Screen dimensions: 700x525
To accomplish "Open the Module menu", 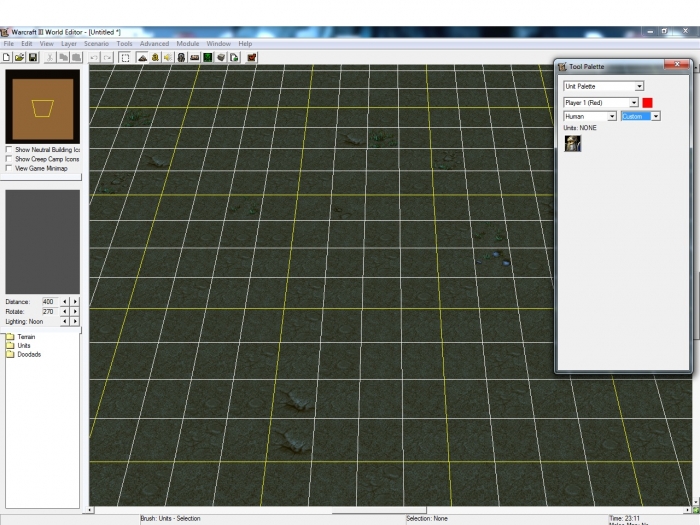I will (188, 44).
